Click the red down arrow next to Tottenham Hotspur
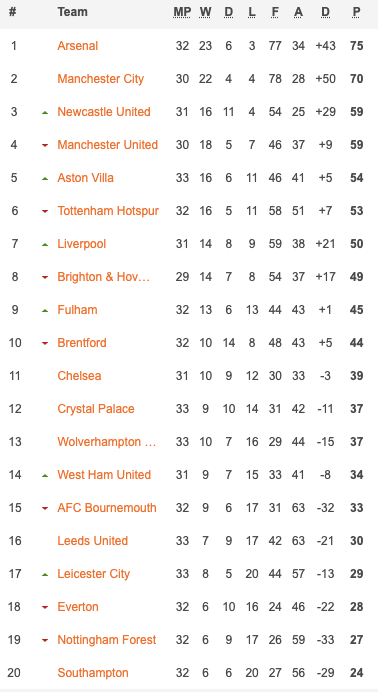378x692 pixels. (x=45, y=212)
